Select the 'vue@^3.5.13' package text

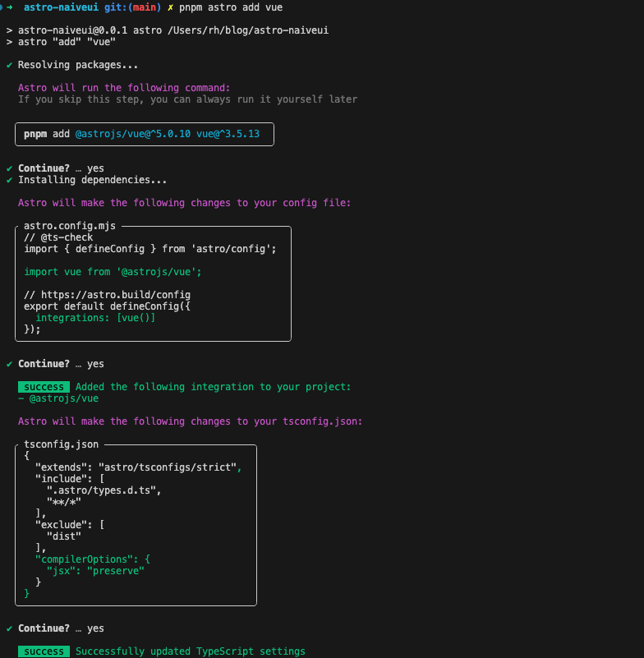[x=228, y=134]
